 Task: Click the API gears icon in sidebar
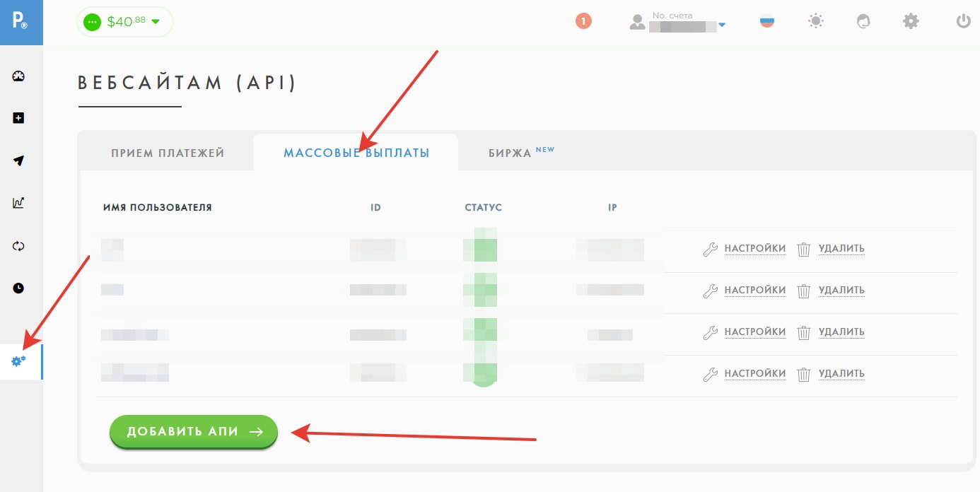[19, 361]
